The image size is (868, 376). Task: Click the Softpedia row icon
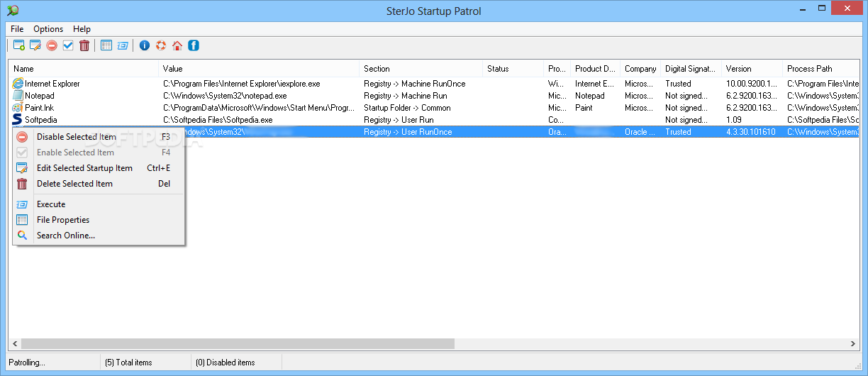tap(18, 120)
